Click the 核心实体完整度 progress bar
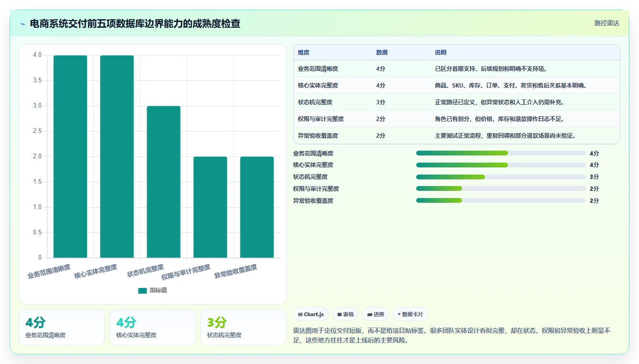Viewport: 639px width, 364px height. 501,165
